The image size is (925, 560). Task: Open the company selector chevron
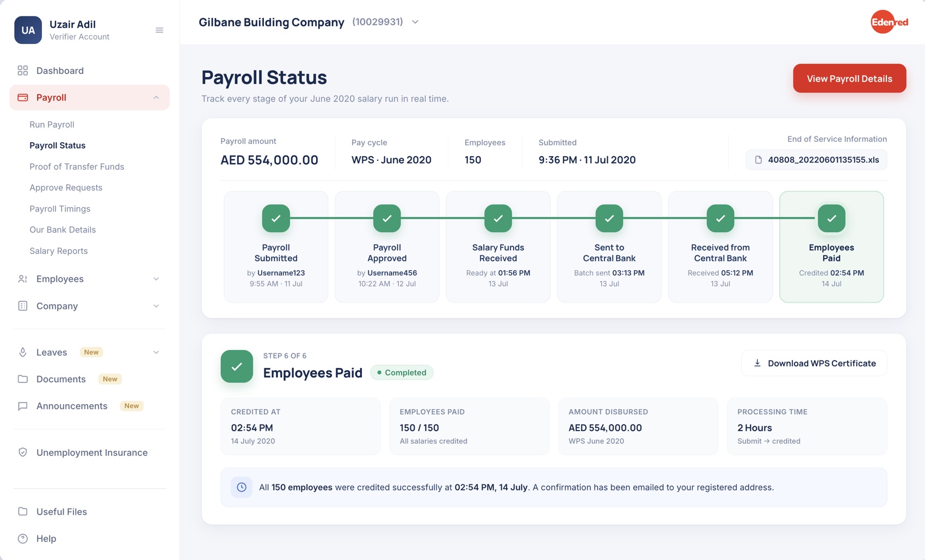point(415,22)
